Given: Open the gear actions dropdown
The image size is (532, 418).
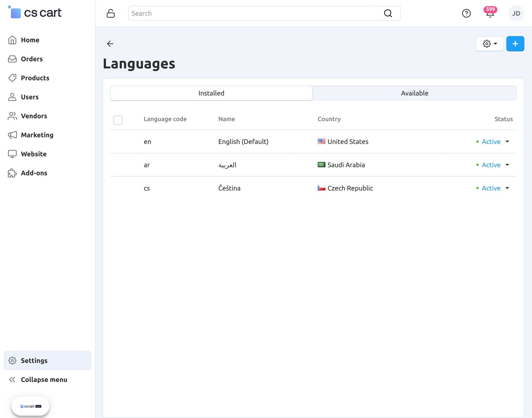Looking at the screenshot, I should (489, 43).
